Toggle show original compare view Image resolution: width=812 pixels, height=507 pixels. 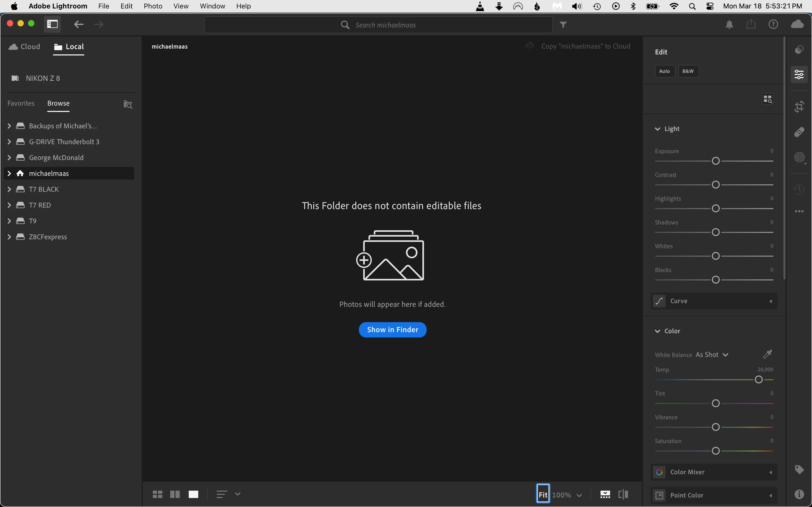click(x=623, y=494)
